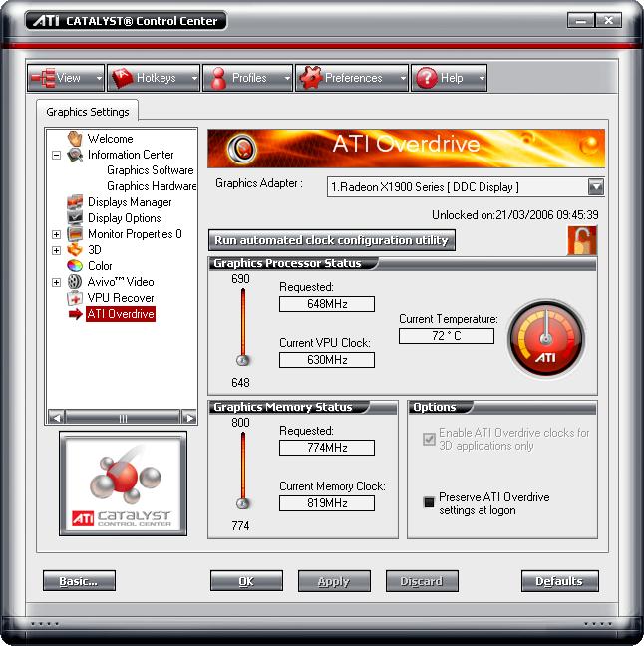Image resolution: width=644 pixels, height=646 pixels.
Task: Collapse the Information Center tree node
Action: [x=57, y=155]
